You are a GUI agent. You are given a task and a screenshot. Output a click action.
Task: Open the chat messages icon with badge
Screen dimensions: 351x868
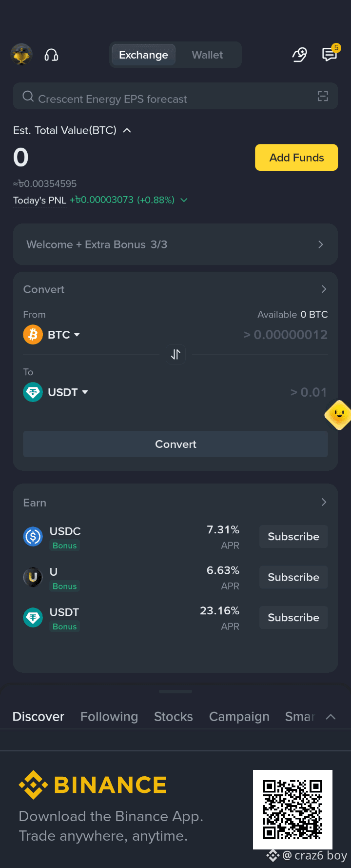coord(331,54)
